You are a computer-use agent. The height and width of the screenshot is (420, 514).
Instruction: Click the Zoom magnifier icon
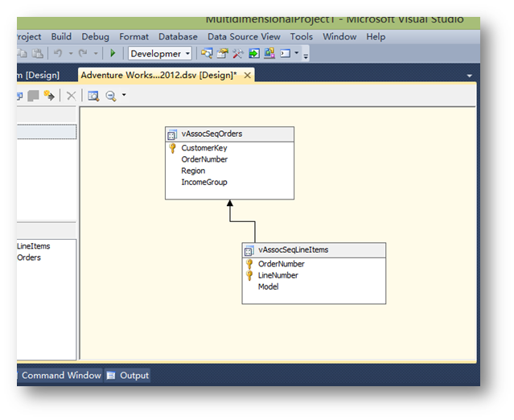point(111,96)
